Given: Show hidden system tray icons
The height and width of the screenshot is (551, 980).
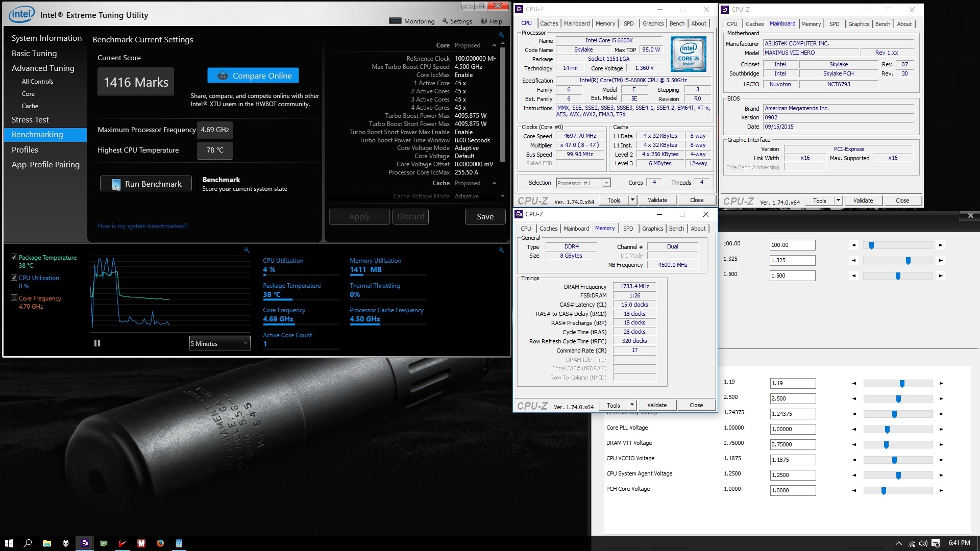Looking at the screenshot, I should point(899,543).
